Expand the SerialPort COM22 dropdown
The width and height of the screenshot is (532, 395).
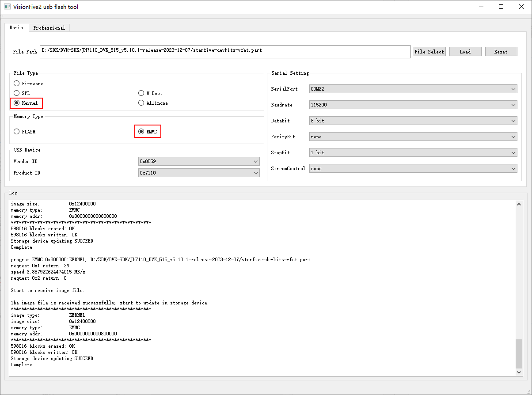(x=413, y=89)
